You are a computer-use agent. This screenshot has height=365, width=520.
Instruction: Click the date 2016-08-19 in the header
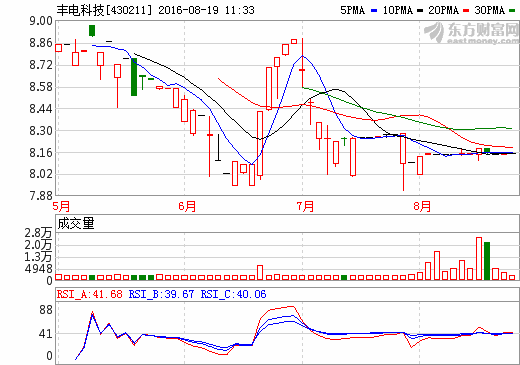pos(188,10)
